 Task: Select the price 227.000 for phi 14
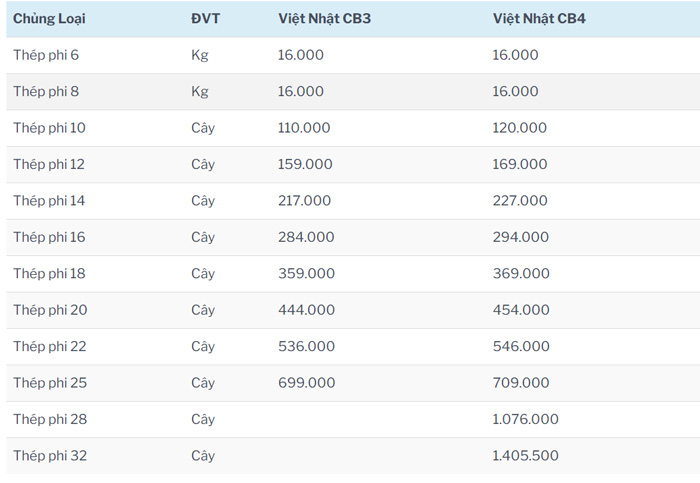[520, 201]
